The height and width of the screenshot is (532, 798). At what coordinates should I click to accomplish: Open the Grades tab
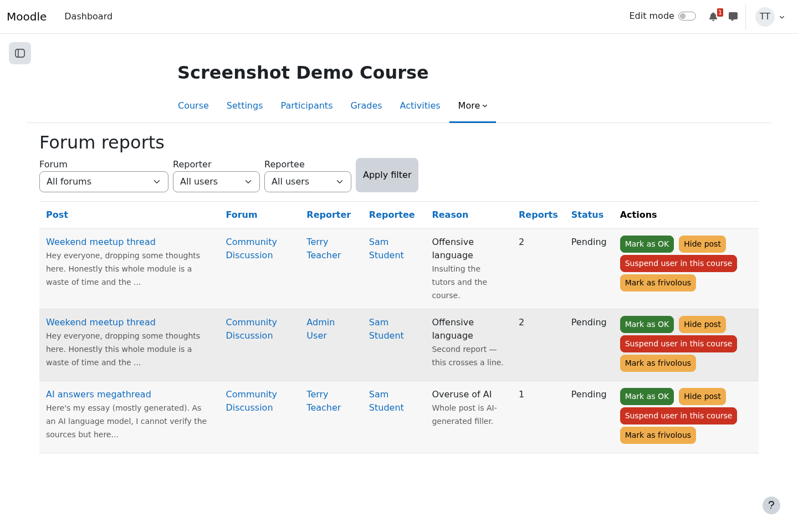pyautogui.click(x=366, y=106)
